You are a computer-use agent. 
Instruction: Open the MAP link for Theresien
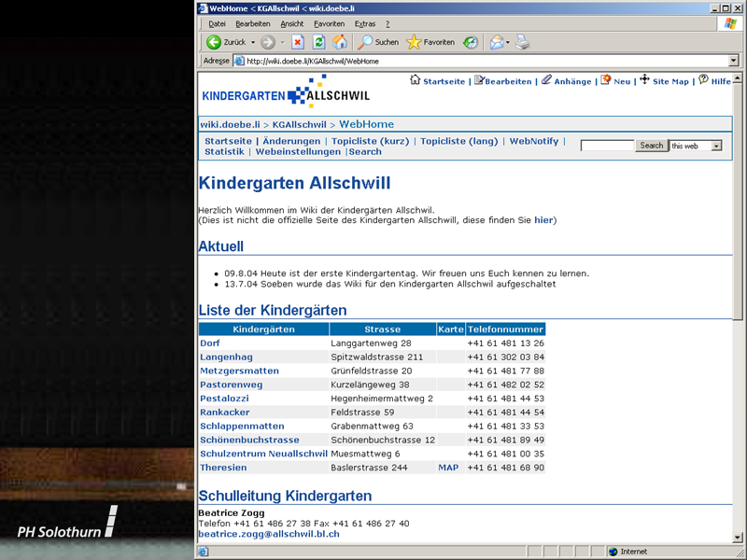click(x=448, y=468)
